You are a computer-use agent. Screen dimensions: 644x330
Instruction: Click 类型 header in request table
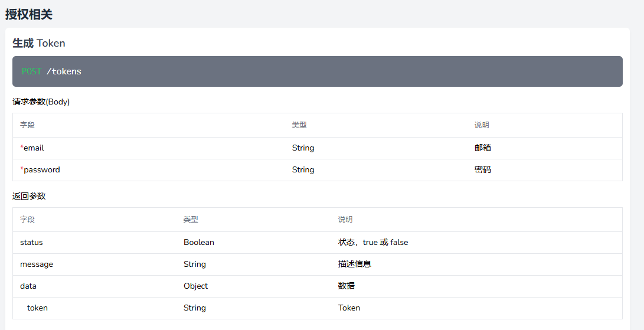point(299,125)
